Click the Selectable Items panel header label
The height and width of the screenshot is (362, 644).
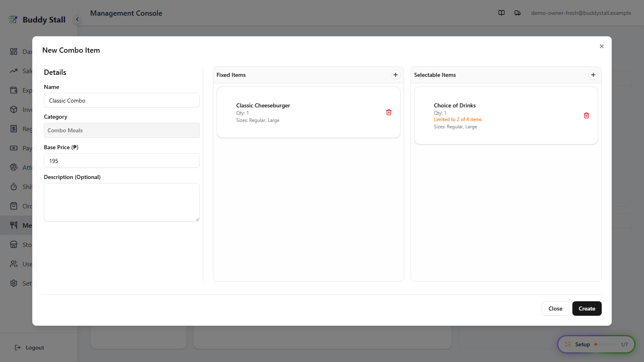[435, 75]
